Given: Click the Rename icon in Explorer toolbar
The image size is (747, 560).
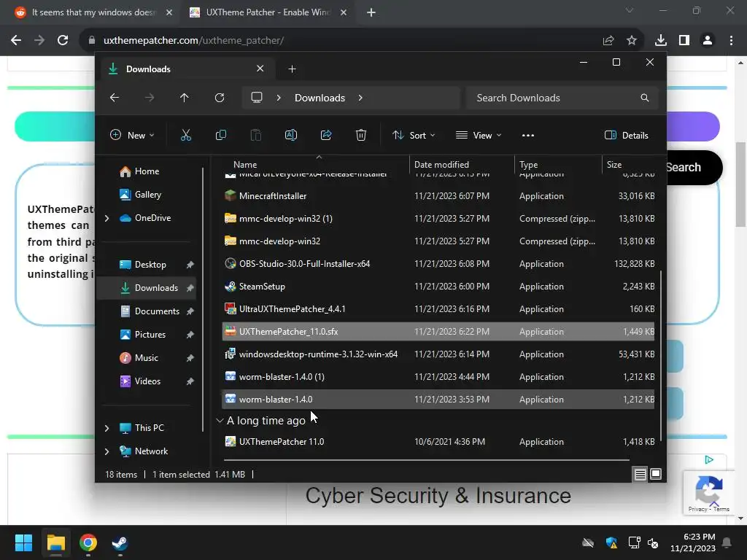Looking at the screenshot, I should pyautogui.click(x=290, y=135).
